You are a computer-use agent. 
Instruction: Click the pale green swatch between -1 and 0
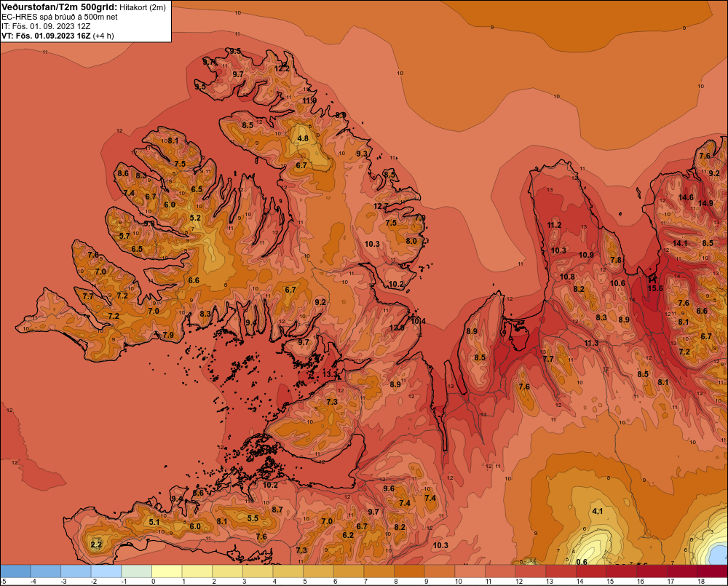coord(137,571)
